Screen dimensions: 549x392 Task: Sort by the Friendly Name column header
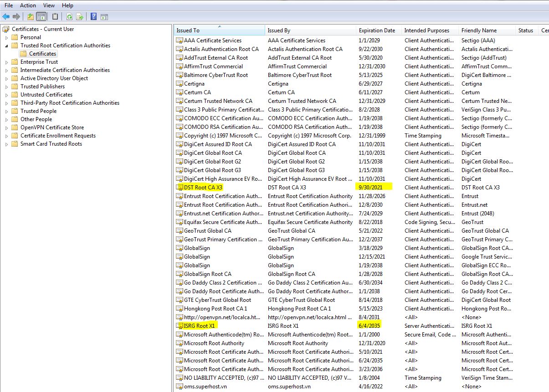(x=479, y=31)
